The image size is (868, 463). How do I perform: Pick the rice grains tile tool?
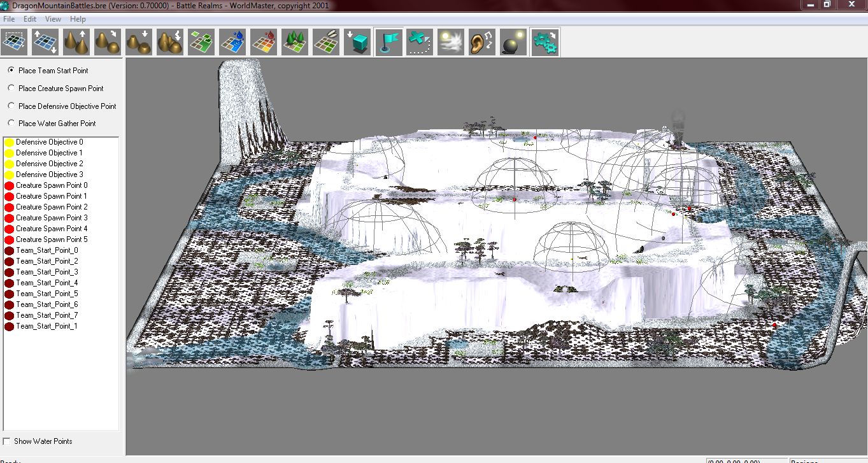pyautogui.click(x=326, y=42)
